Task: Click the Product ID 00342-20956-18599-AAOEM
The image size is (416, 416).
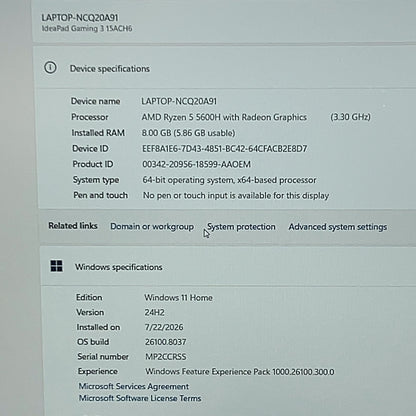Action: pos(197,164)
